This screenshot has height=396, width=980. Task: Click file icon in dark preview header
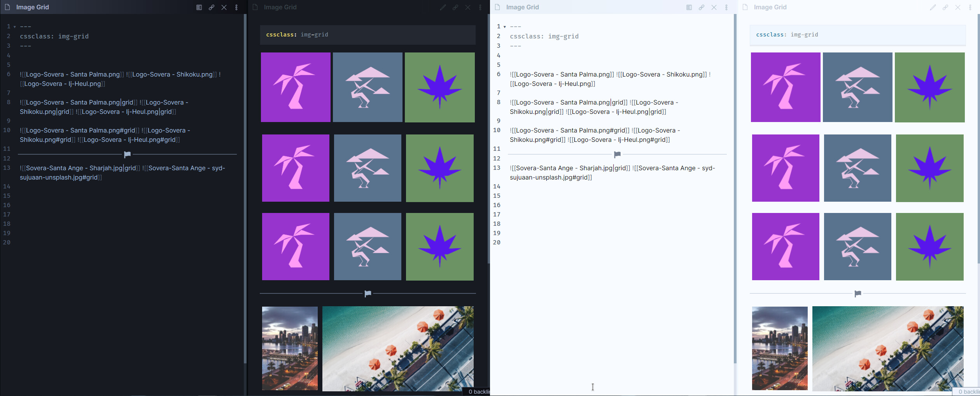(x=255, y=7)
